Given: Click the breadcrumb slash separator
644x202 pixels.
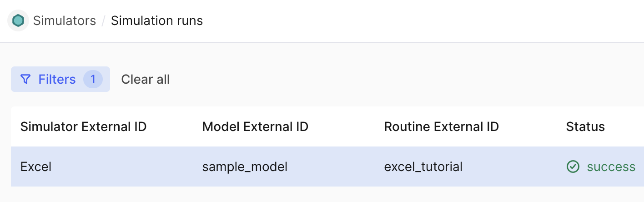Looking at the screenshot, I should (x=104, y=21).
